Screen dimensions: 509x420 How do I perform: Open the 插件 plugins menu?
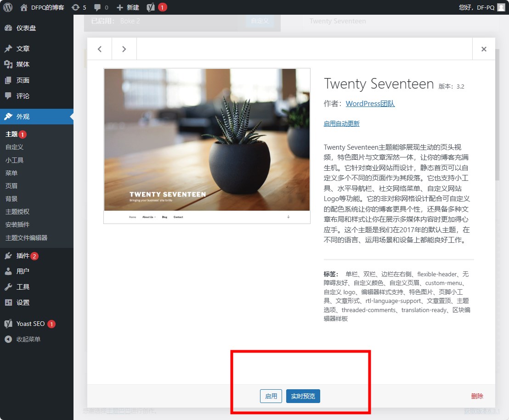coord(37,256)
